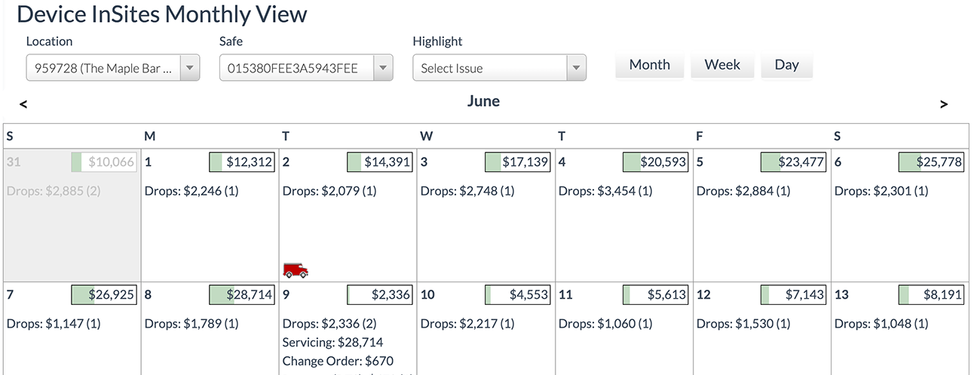Select the $2,336 balance bar on June 9
Image resolution: width=980 pixels, height=375 pixels.
(x=380, y=295)
